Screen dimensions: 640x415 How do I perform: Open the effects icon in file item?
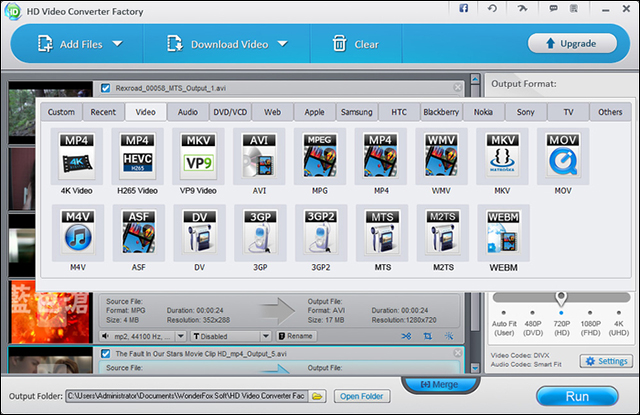[449, 336]
